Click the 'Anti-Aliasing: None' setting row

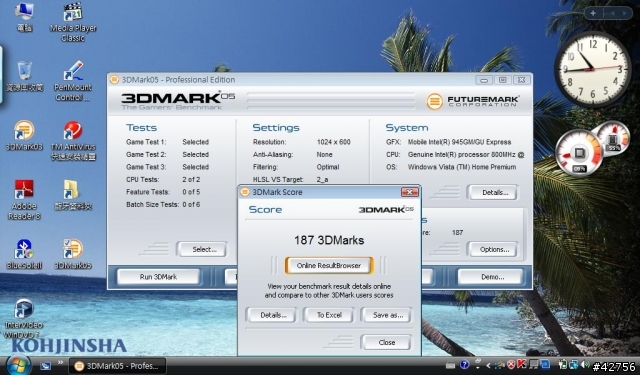click(293, 155)
